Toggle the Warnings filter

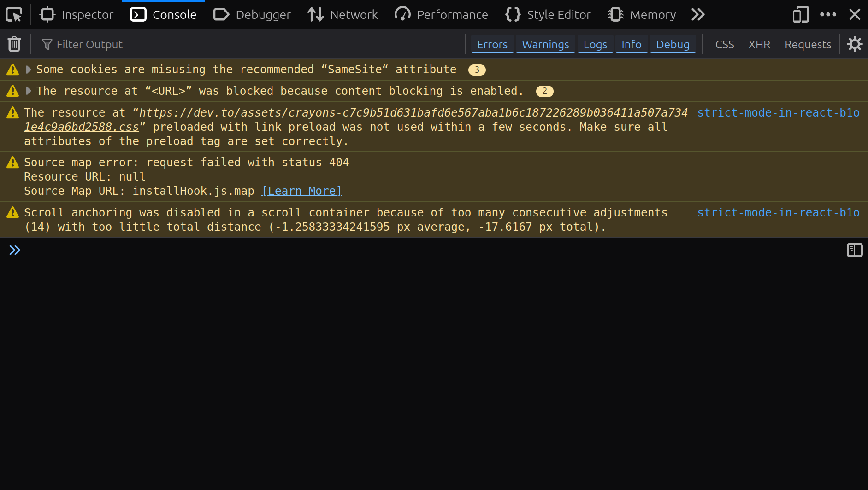(545, 44)
